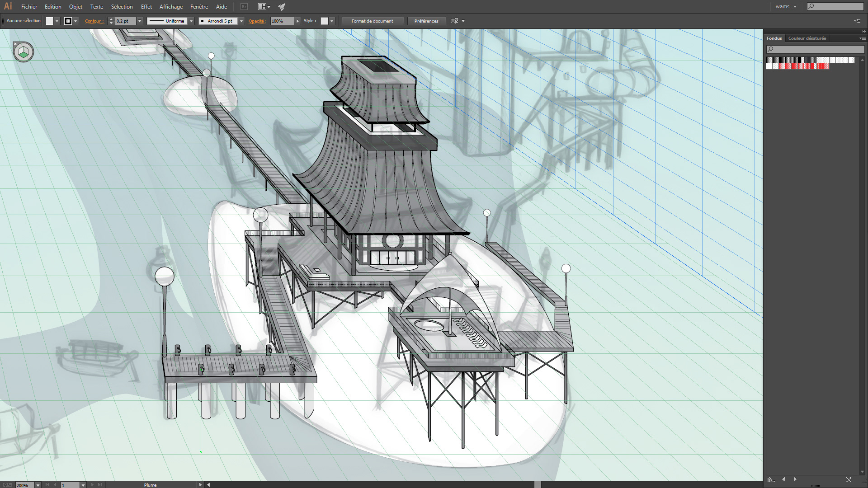Image resolution: width=868 pixels, height=488 pixels.
Task: Open the Effet menu
Action: 146,7
